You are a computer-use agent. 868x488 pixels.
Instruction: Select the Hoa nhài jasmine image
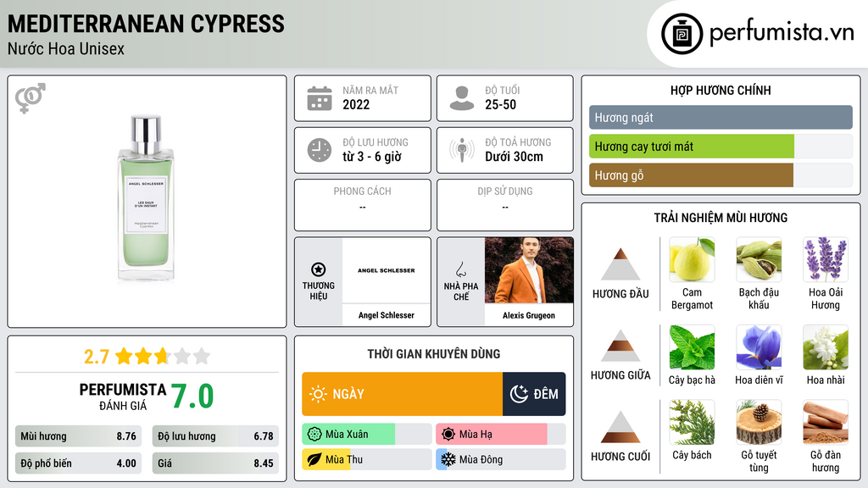tap(826, 347)
